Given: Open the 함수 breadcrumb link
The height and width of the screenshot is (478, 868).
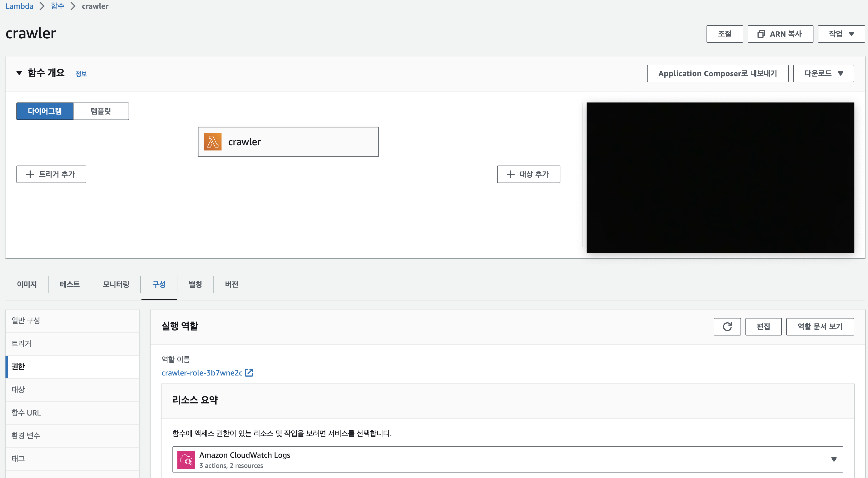Looking at the screenshot, I should pyautogui.click(x=58, y=6).
